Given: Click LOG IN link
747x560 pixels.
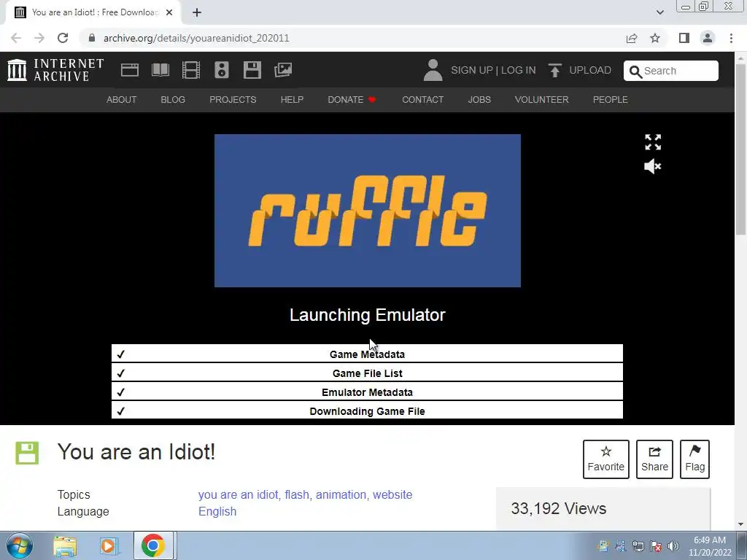Looking at the screenshot, I should pos(519,71).
